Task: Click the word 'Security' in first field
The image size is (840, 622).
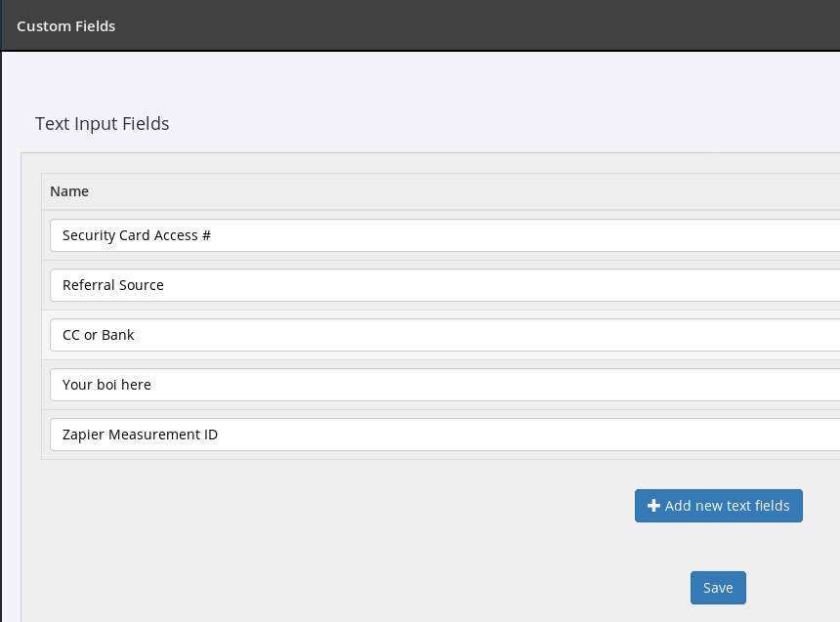Action: [x=89, y=235]
